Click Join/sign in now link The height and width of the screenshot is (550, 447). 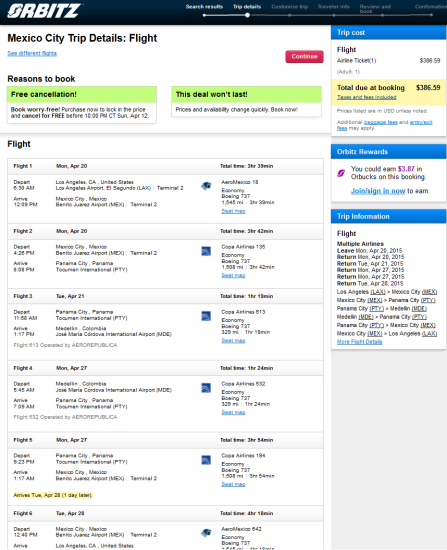pos(378,191)
